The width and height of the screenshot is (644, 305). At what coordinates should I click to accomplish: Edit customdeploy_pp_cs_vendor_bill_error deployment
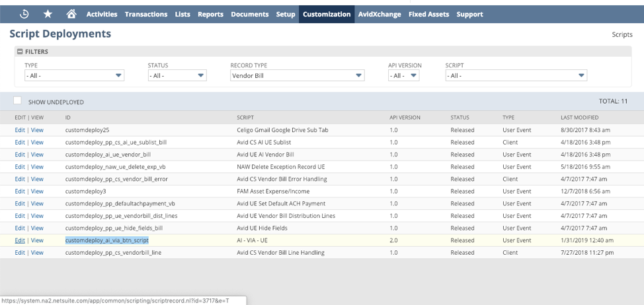[x=20, y=179]
